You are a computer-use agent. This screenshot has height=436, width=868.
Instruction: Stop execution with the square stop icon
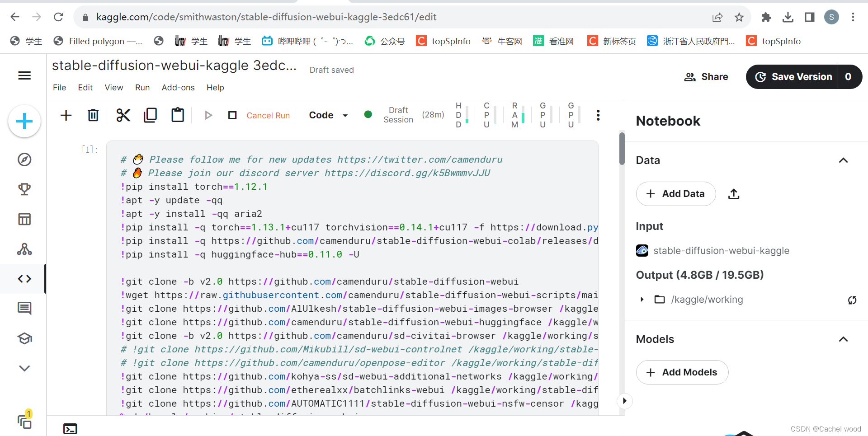(232, 115)
